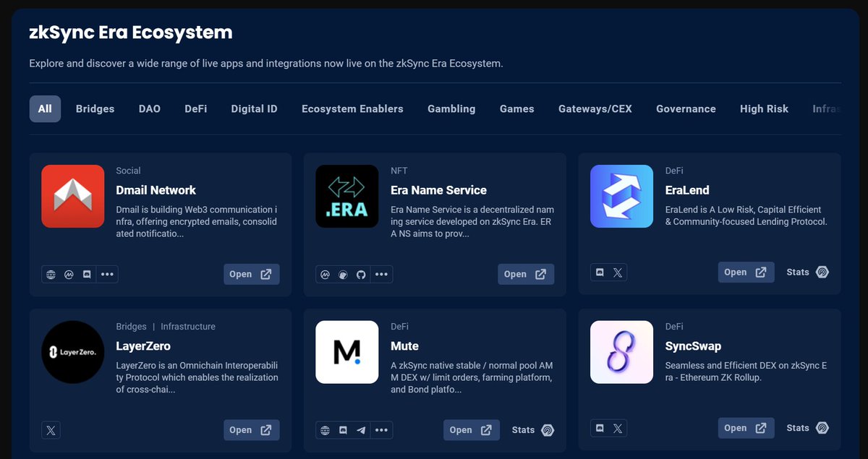Switch to the Bridges category tab
The height and width of the screenshot is (459, 868).
[x=95, y=108]
